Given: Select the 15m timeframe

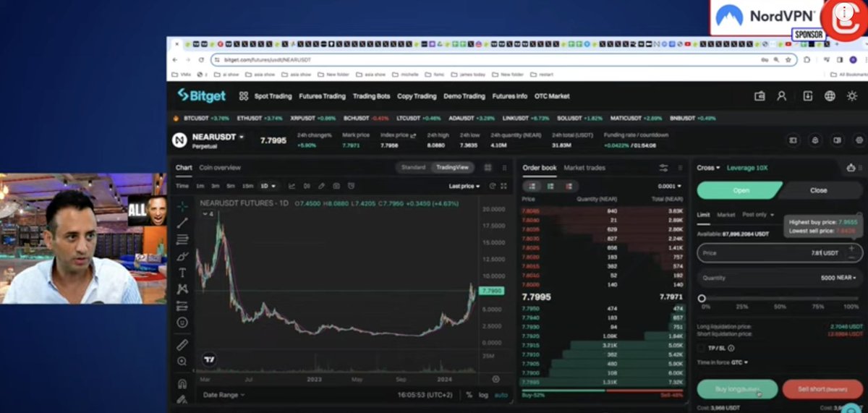Looking at the screenshot, I should pos(247,186).
